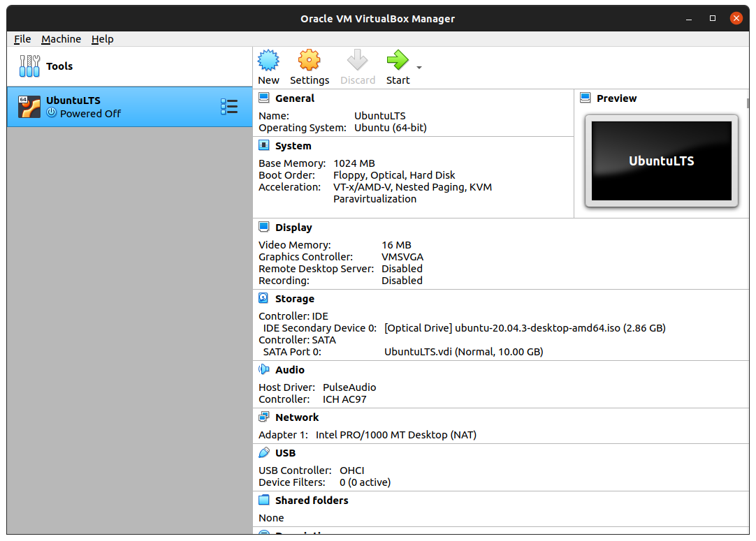Open the File menu
This screenshot has width=756, height=541.
tap(22, 39)
